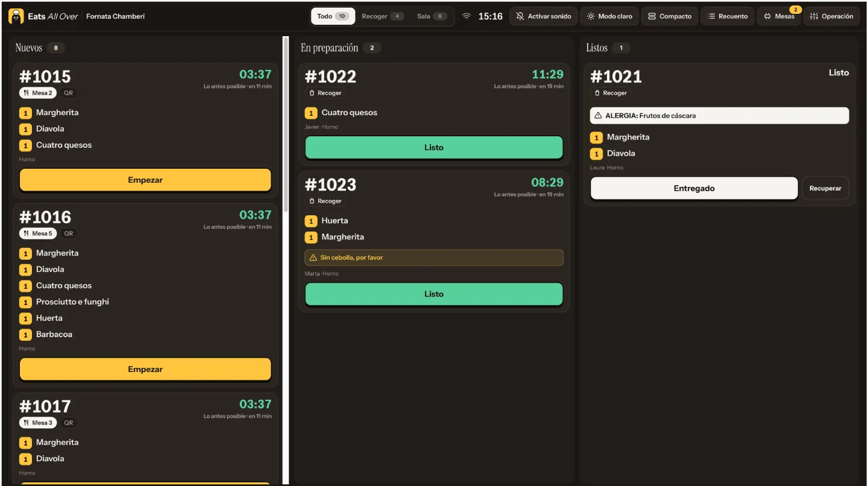868x486 pixels.
Task: Click the warning icon in the ALERGIA banner
Action: (x=599, y=115)
